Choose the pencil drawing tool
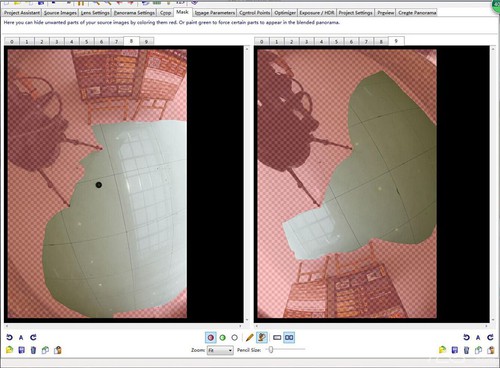Screen dimensions: 500x368 [x=250, y=338]
